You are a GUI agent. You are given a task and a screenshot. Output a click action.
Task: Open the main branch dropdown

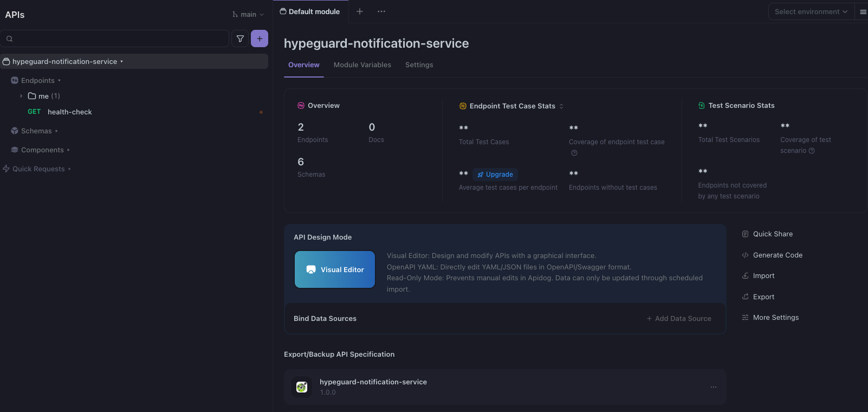point(248,15)
